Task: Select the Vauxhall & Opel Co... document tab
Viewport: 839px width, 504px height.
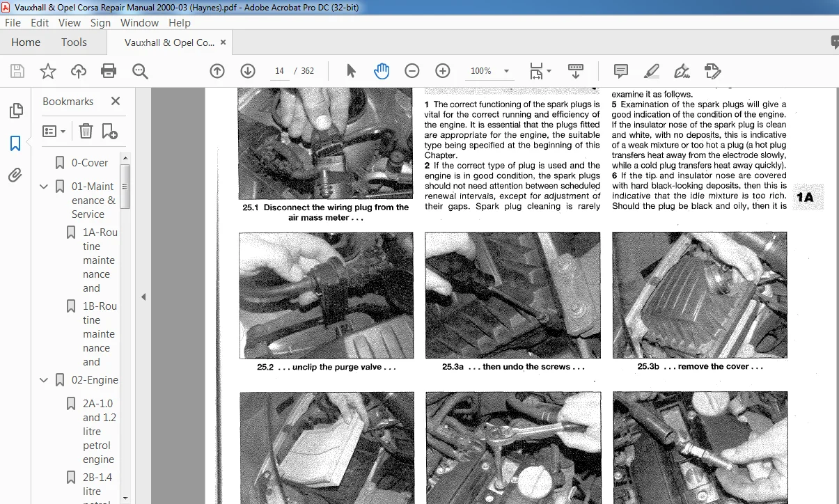Action: [x=169, y=42]
